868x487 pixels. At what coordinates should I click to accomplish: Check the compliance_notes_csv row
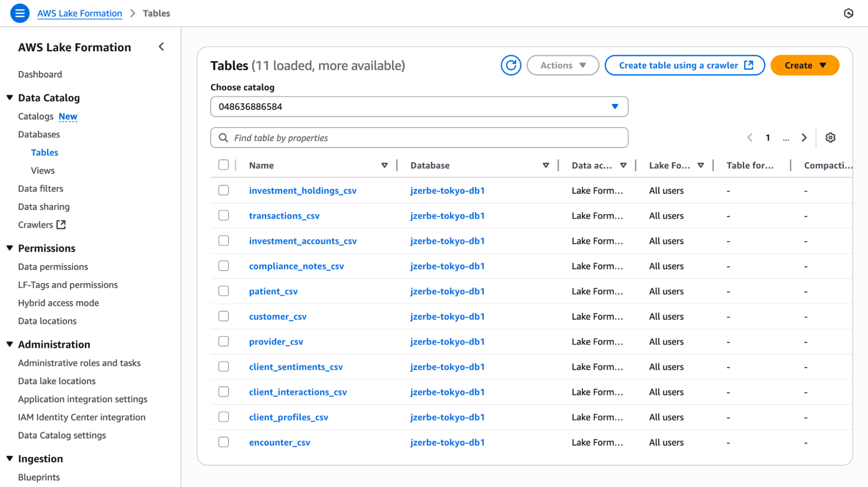[224, 266]
